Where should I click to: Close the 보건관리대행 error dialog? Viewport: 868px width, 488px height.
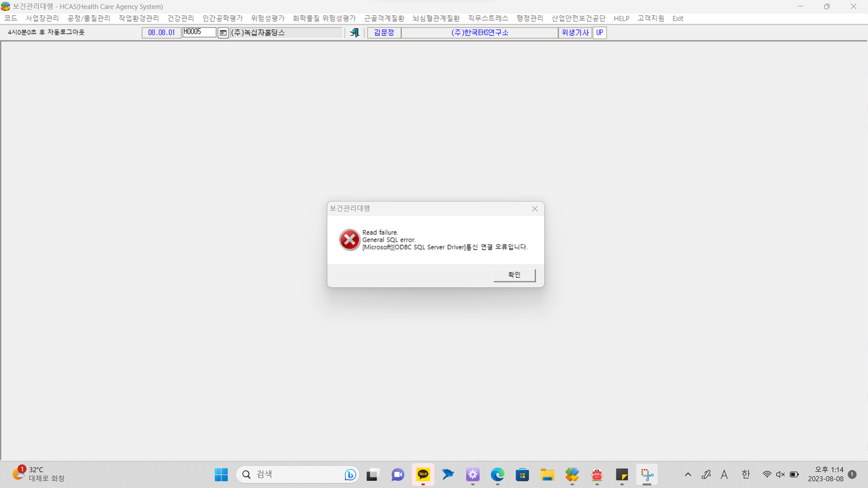point(535,209)
